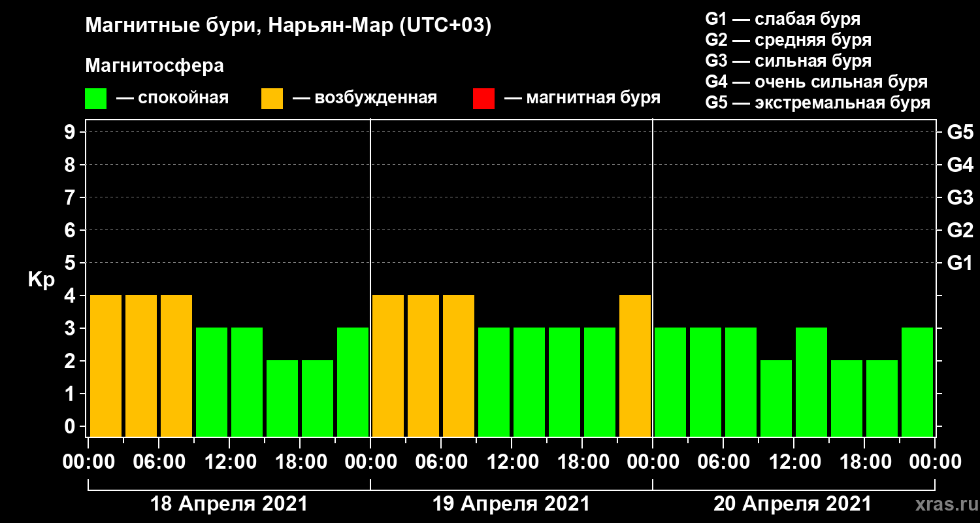Select the 'G4 — очень сильная буря' legend line
The width and height of the screenshot is (980, 523).
point(816,82)
